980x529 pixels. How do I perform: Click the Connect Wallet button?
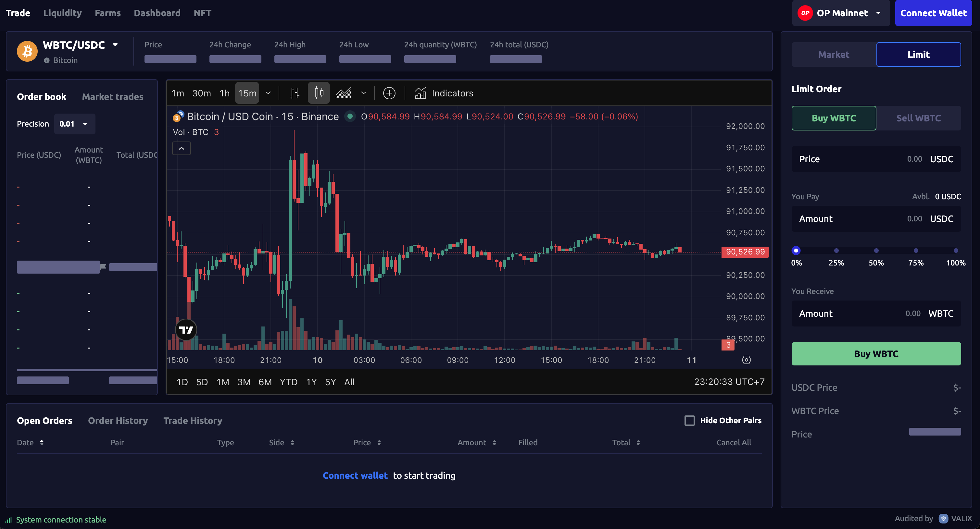(933, 13)
